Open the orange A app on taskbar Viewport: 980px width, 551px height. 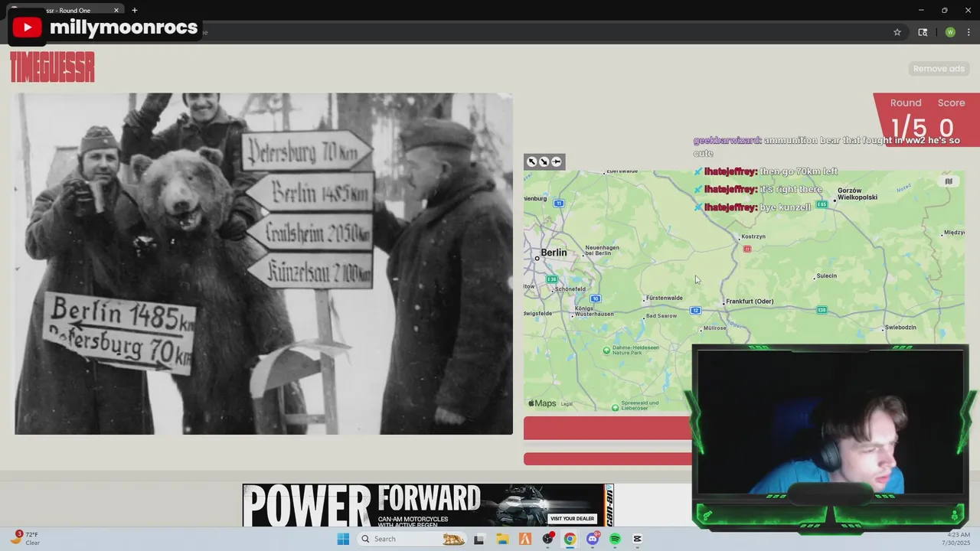click(525, 539)
